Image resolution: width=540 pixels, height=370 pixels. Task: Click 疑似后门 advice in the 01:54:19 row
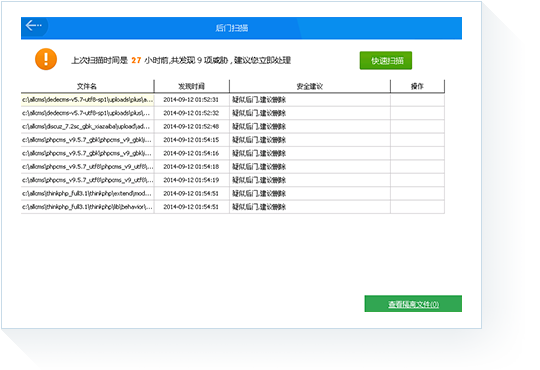coord(259,180)
